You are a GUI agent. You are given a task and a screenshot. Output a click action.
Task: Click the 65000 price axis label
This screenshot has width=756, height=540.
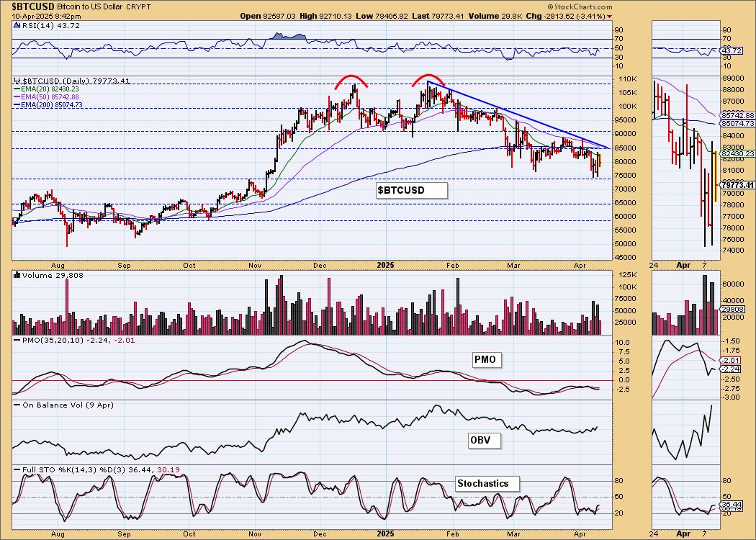626,202
